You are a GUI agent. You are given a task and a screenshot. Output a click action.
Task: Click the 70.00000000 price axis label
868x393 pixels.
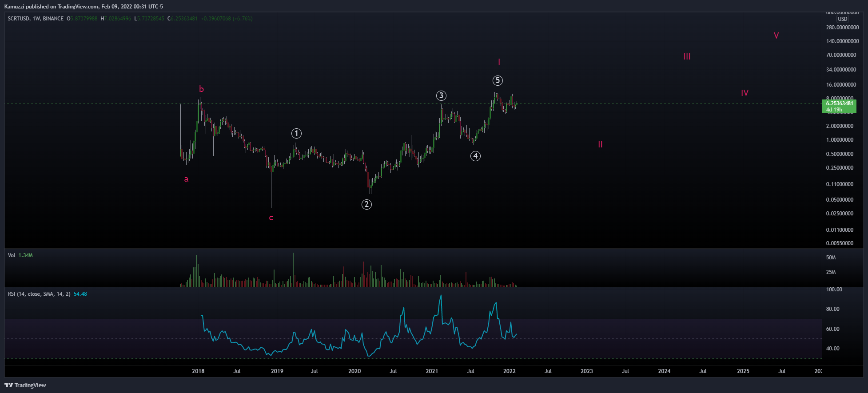pos(841,55)
